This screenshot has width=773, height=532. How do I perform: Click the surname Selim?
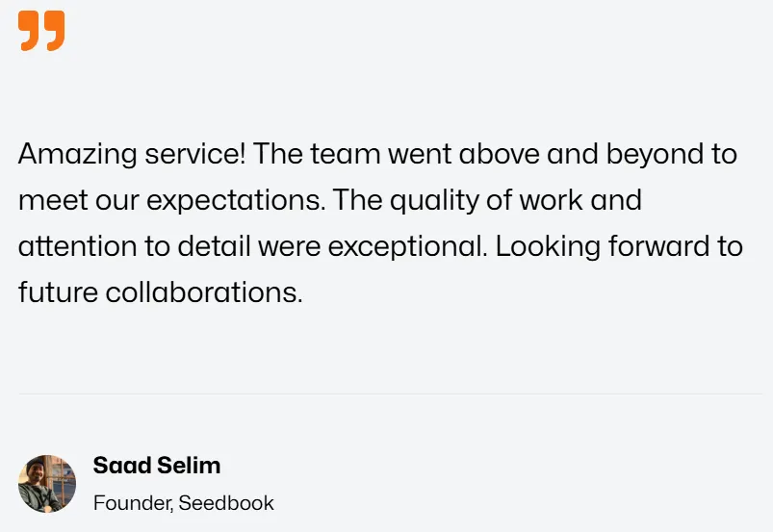[189, 466]
